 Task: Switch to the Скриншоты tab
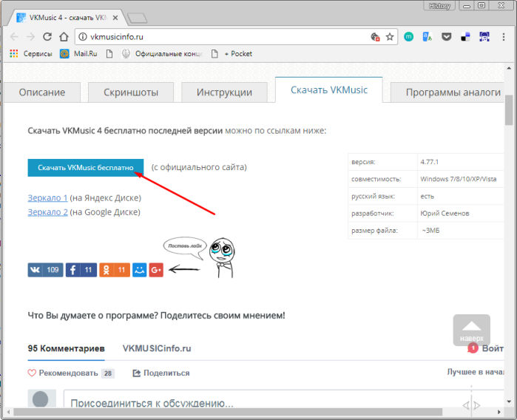pos(131,92)
